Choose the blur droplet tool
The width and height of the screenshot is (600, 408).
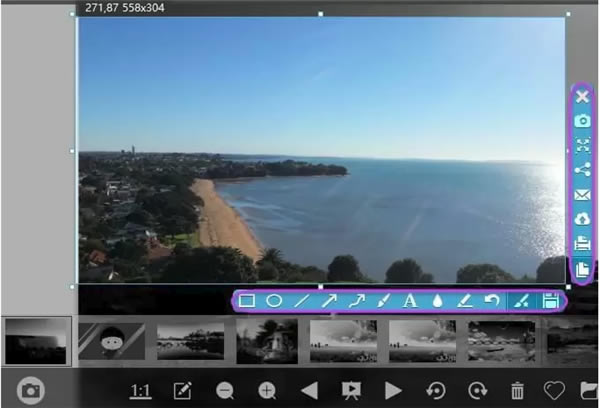pos(437,301)
